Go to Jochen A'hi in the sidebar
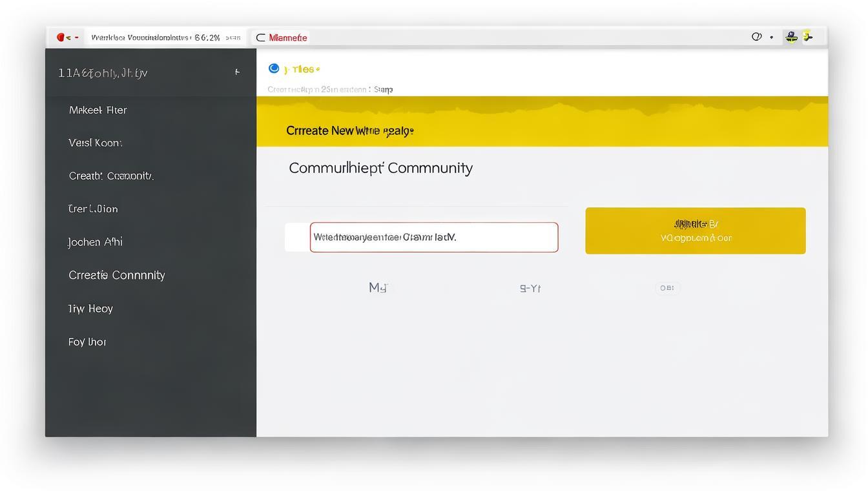This screenshot has width=868, height=496. point(96,242)
